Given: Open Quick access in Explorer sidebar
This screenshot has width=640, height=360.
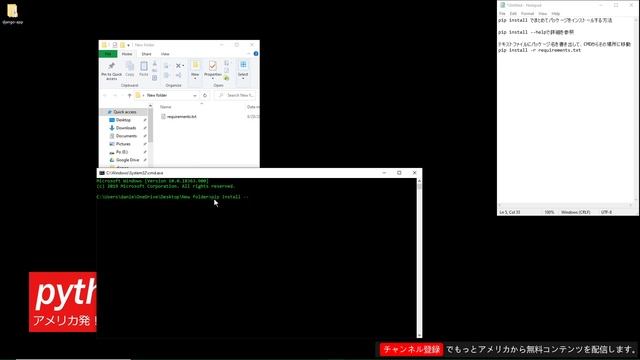Looking at the screenshot, I should [122, 111].
